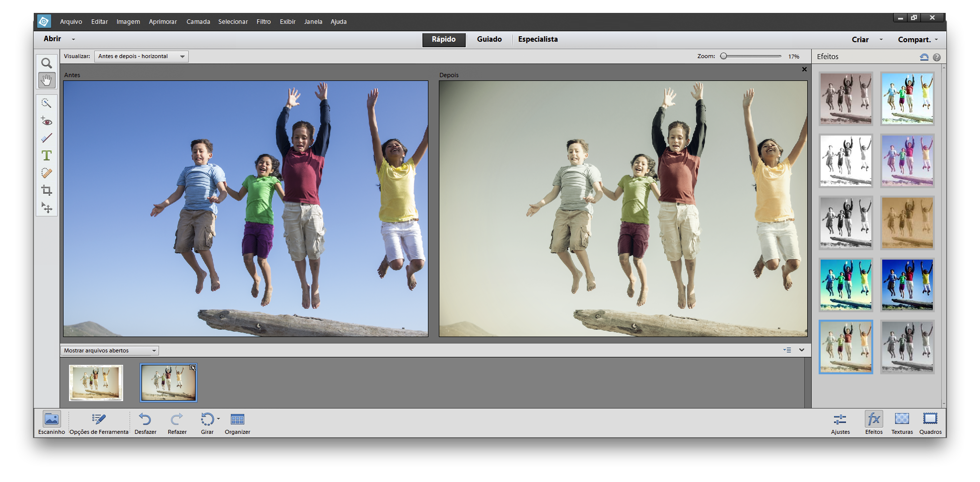Image resolution: width=980 pixels, height=482 pixels.
Task: Open the Ajuda menu
Action: click(339, 22)
